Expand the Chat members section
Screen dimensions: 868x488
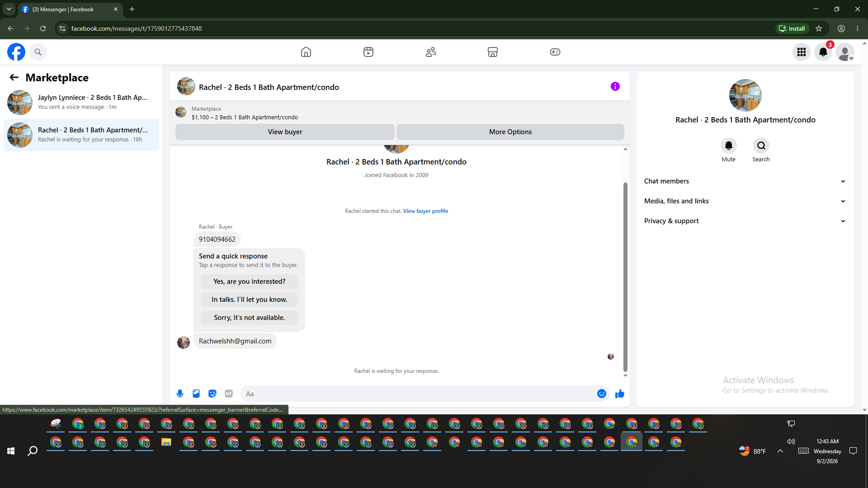tap(745, 181)
